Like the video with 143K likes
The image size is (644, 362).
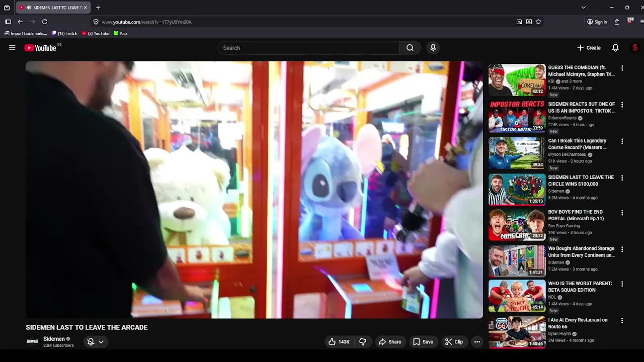[339, 342]
